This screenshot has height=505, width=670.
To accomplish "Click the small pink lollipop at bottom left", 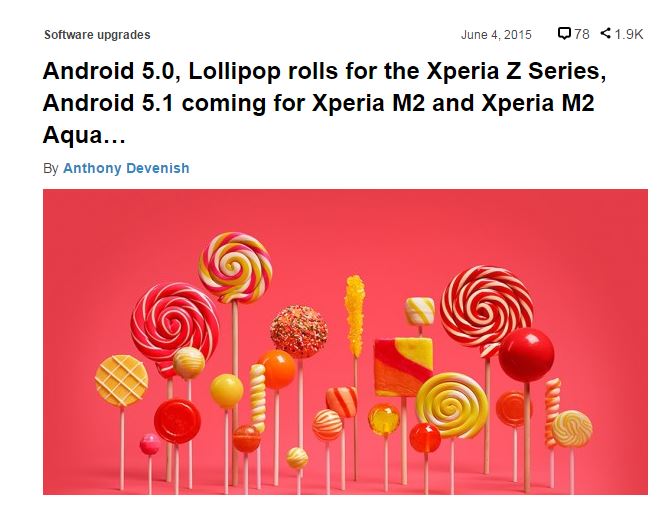I will 150,444.
